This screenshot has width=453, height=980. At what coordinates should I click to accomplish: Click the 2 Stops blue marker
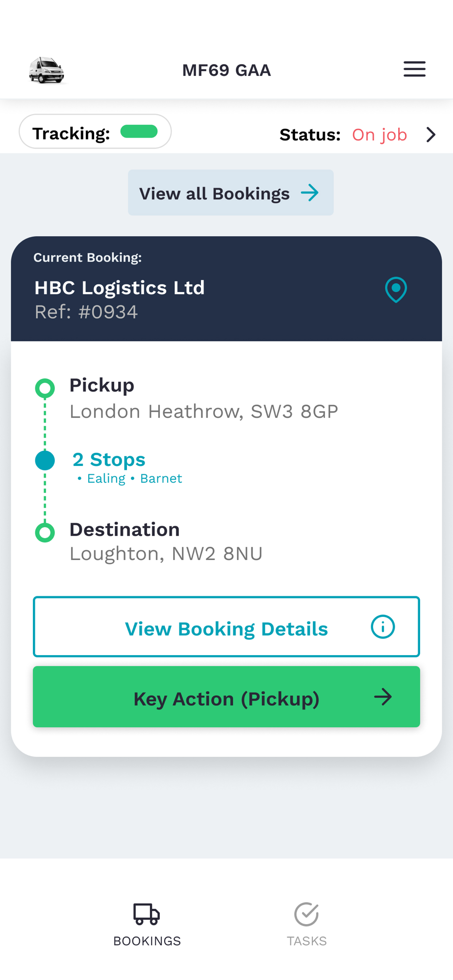click(45, 461)
